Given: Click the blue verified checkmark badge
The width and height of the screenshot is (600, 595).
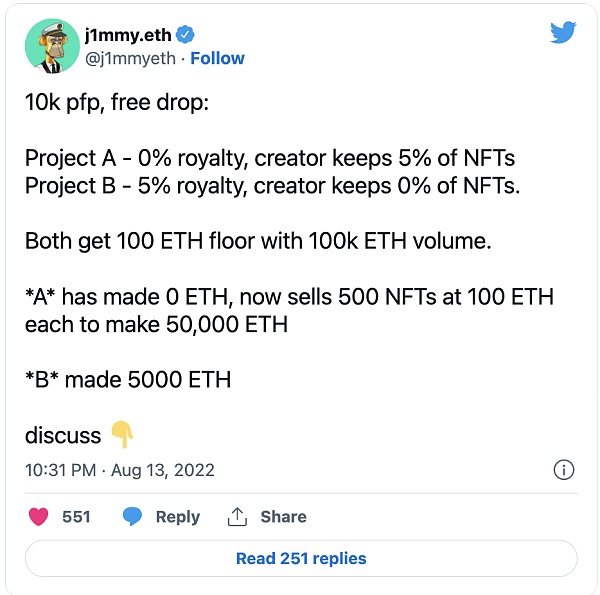Looking at the screenshot, I should (185, 35).
